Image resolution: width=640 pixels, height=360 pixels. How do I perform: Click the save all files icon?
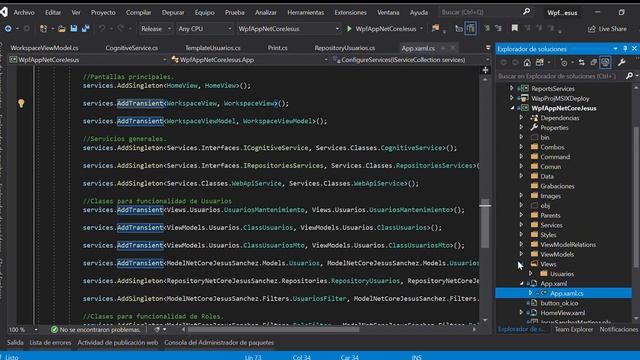[x=85, y=29]
